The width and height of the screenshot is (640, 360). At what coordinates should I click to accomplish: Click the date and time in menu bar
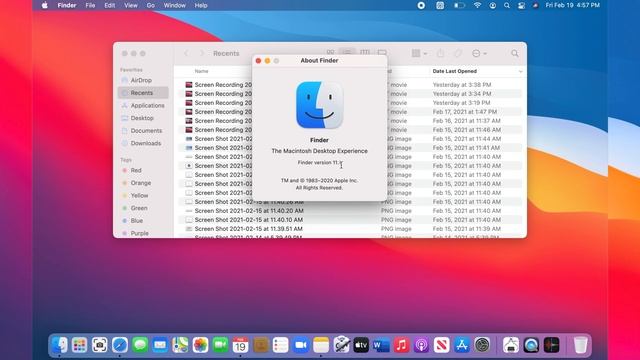[573, 5]
